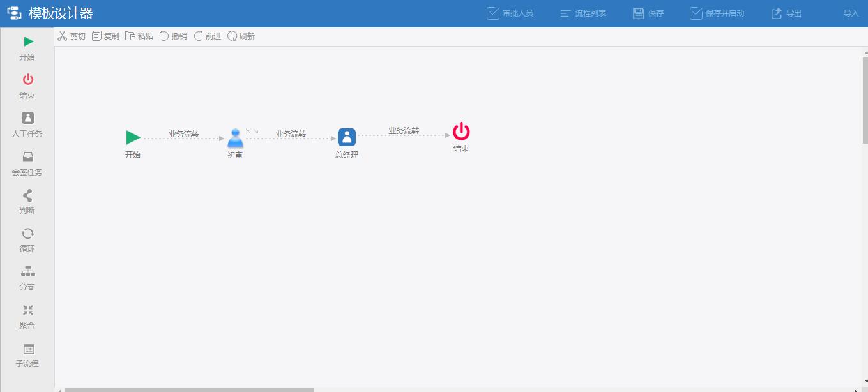Trigger 撤销 (Undo) on the toolbar
868x392 pixels.
pos(173,36)
